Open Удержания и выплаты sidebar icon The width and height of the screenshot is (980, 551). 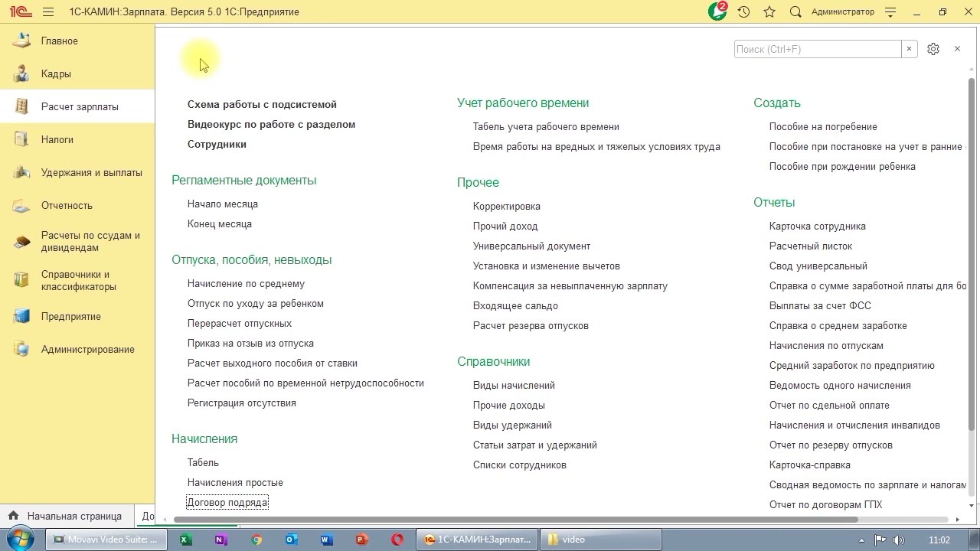click(21, 172)
